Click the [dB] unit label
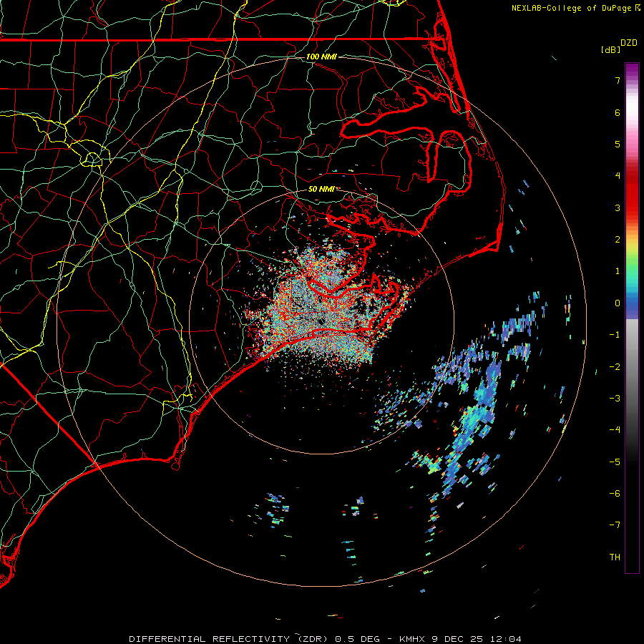This screenshot has height=644, width=644. tap(611, 49)
